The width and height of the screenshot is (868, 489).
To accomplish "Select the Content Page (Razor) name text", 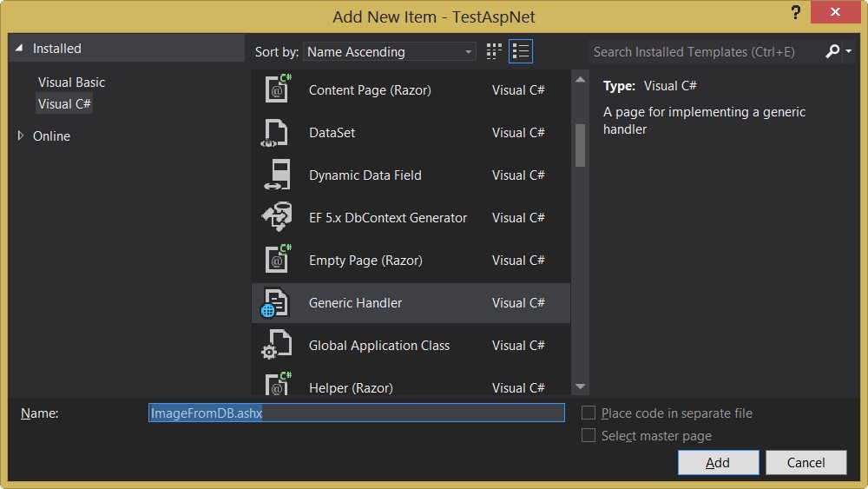I will (370, 89).
